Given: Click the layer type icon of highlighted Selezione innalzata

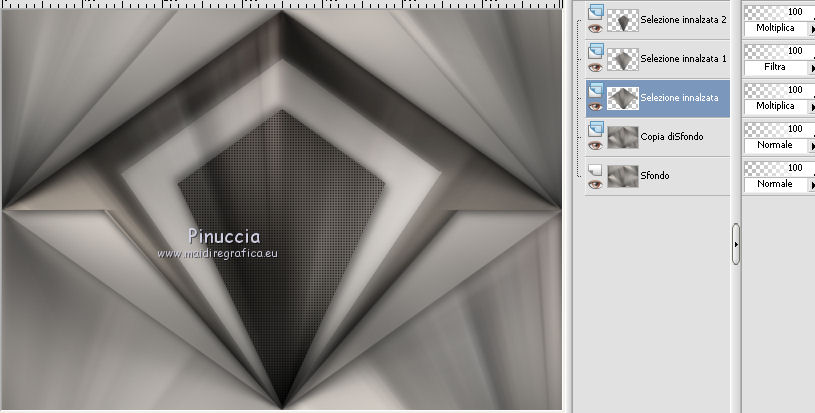Looking at the screenshot, I should (596, 90).
